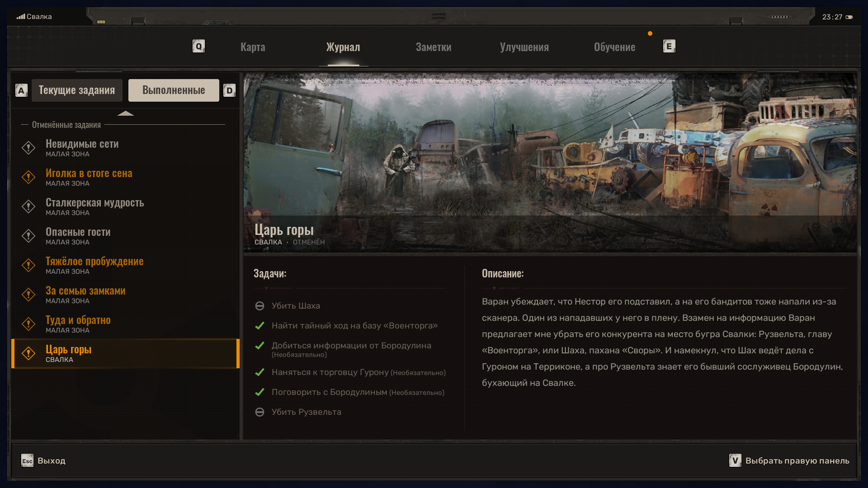Collapse the Отменённые задания section header
The width and height of the screenshot is (868, 488).
(x=66, y=125)
